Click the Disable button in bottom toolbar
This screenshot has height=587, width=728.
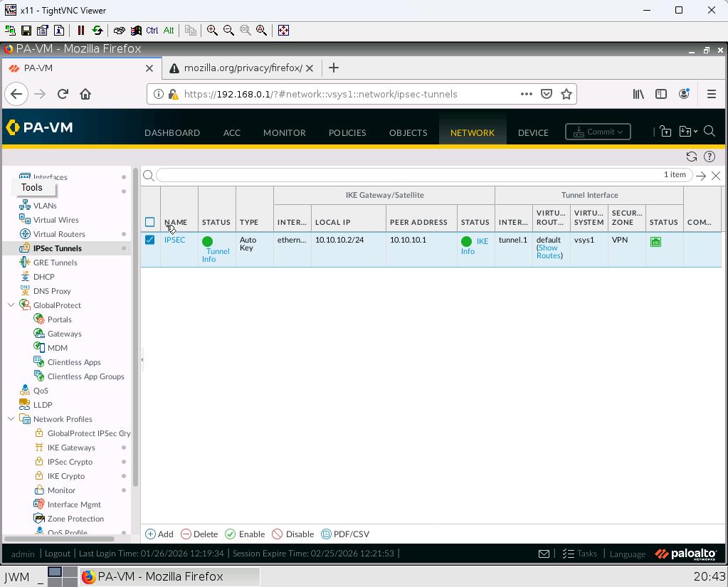pos(292,534)
